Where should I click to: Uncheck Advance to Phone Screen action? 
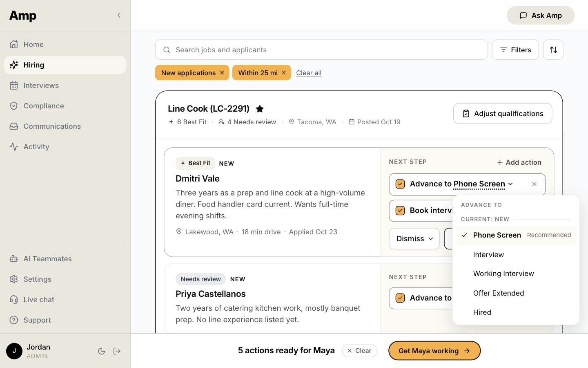[x=400, y=184]
